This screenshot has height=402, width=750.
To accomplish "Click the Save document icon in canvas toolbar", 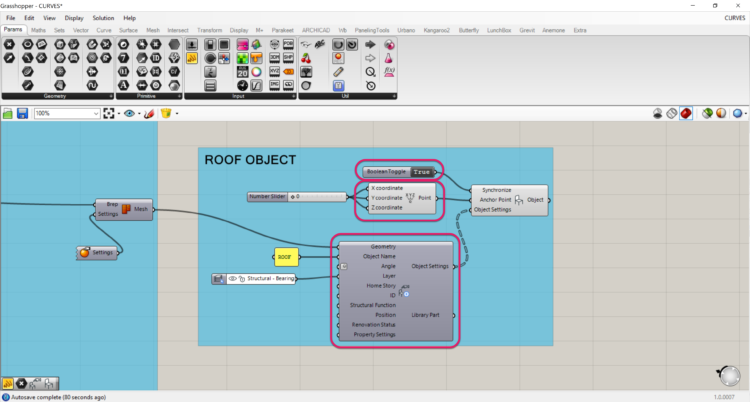I will point(22,114).
